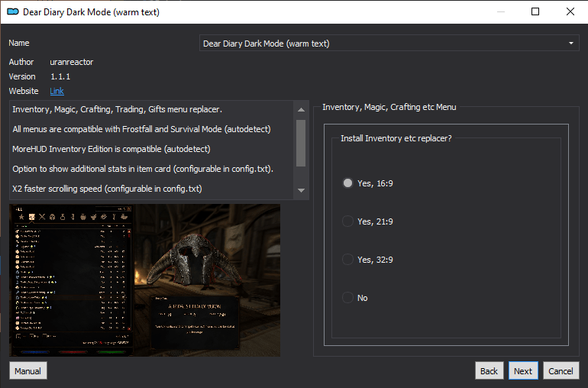
Task: Click the version value "1.1.1"
Action: (60, 76)
